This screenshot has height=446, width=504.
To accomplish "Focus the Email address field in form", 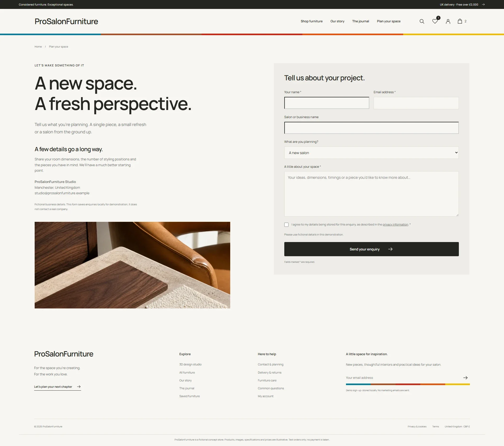I will pyautogui.click(x=416, y=103).
